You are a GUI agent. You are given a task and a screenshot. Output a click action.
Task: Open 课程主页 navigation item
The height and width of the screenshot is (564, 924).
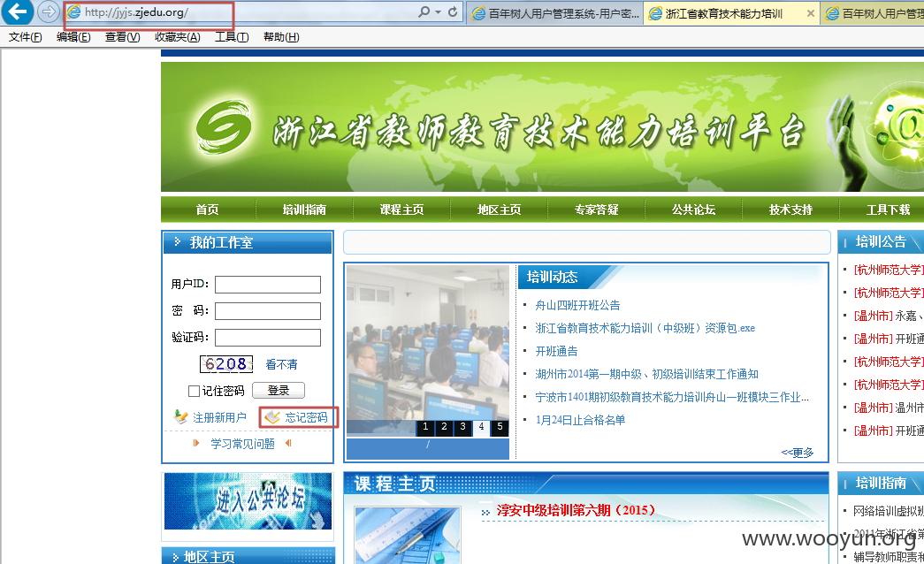pos(401,210)
